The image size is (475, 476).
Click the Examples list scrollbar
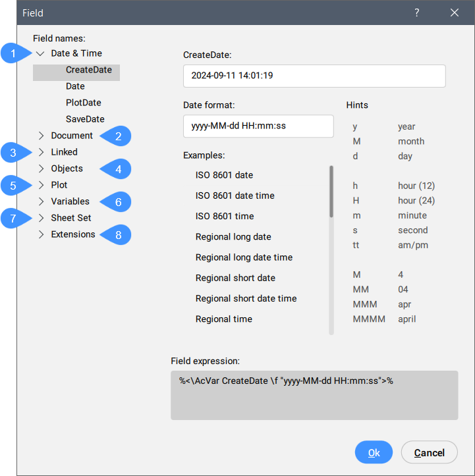(x=331, y=192)
